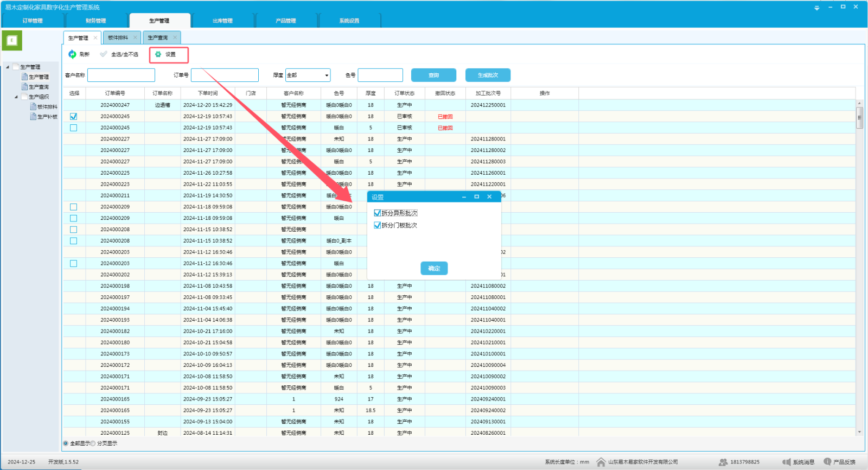The width and height of the screenshot is (868, 470).
Task: Click the green E logo icon
Action: [x=12, y=40]
